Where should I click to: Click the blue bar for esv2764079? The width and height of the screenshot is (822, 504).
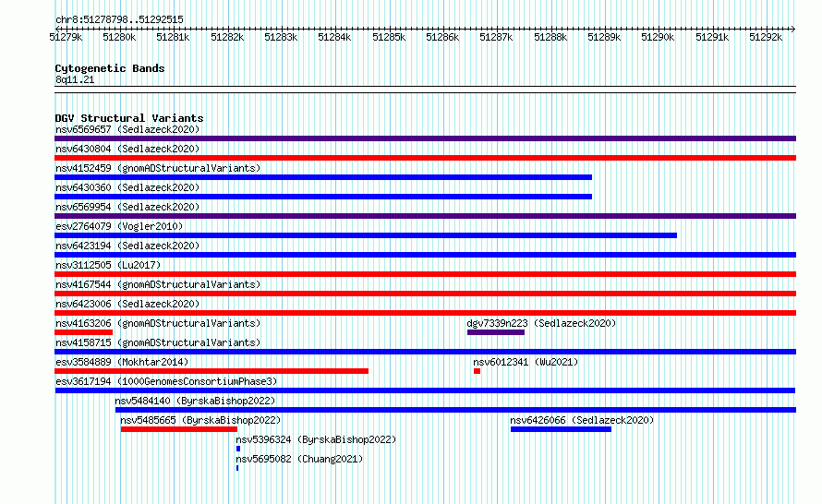click(x=366, y=235)
